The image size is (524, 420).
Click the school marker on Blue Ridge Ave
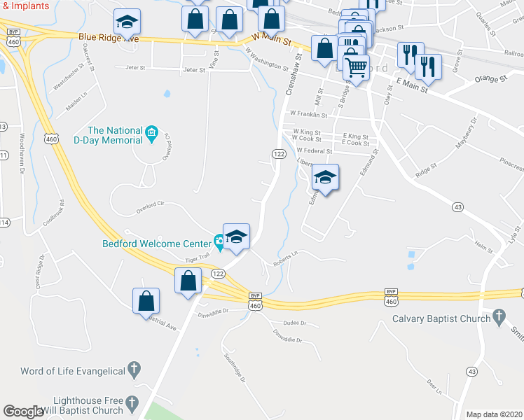point(127,22)
